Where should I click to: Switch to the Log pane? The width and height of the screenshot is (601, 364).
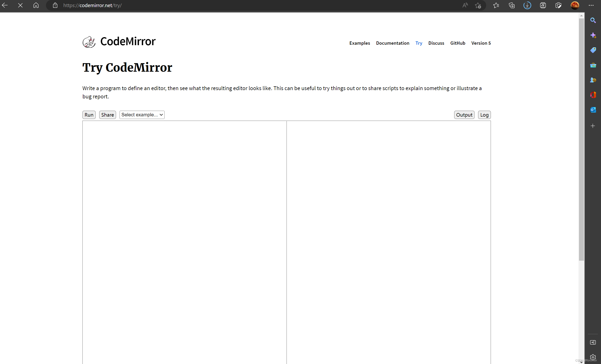[484, 115]
